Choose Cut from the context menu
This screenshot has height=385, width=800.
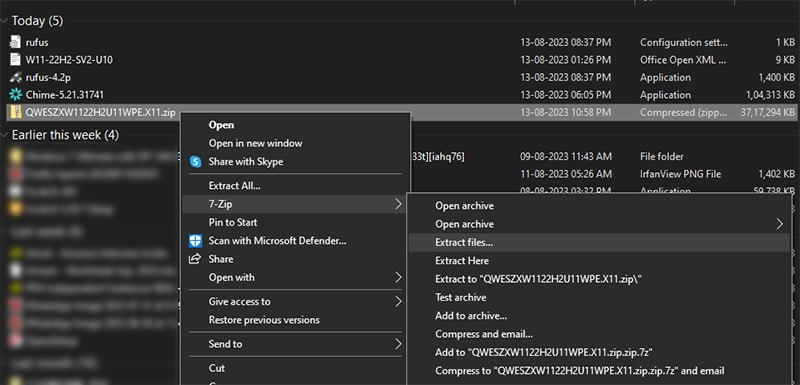(x=217, y=368)
